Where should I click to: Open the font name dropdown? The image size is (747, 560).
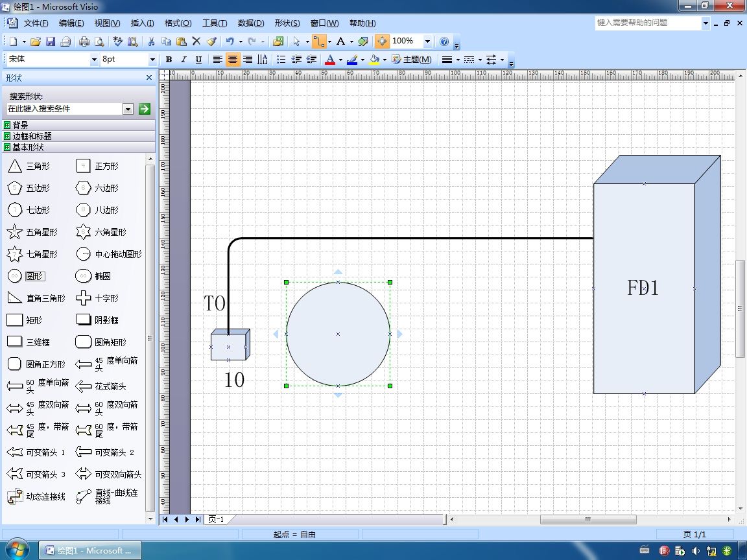click(94, 60)
